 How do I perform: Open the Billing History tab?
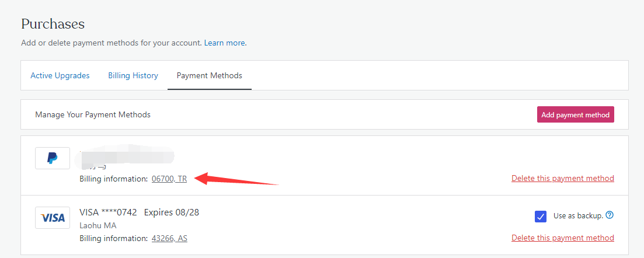coord(133,75)
